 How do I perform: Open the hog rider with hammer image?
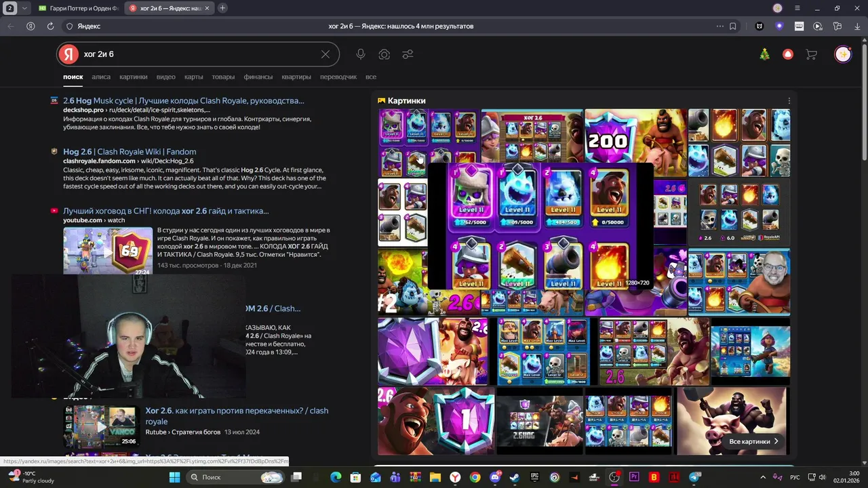point(731,421)
